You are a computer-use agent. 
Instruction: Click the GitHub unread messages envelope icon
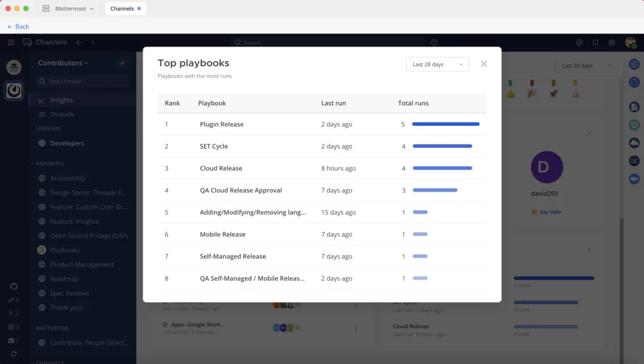(x=14, y=340)
